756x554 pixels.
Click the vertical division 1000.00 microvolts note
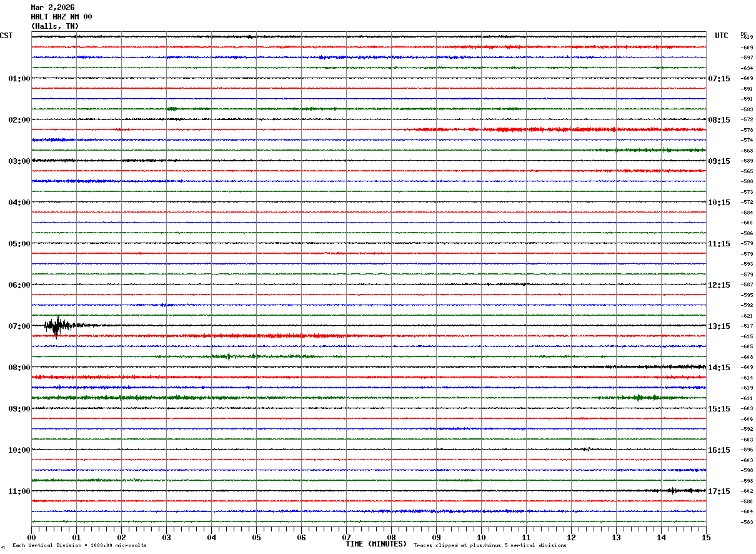pos(79,546)
